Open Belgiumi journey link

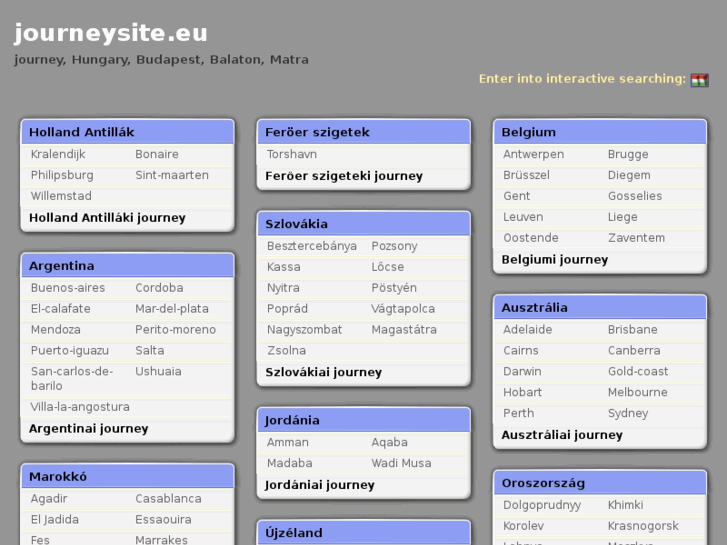click(x=555, y=260)
